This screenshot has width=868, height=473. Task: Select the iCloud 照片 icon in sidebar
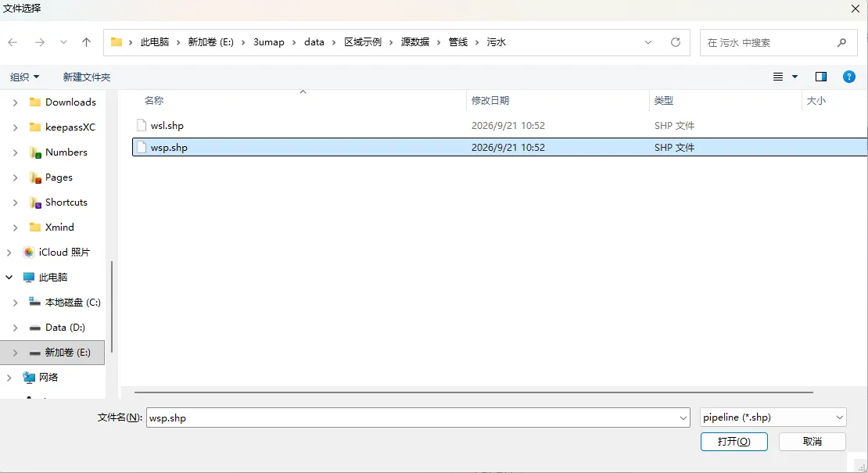tap(29, 253)
